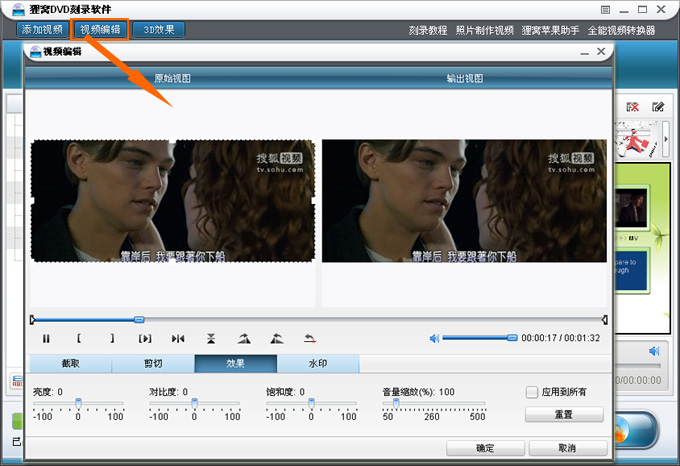
Task: Rotate the video clockwise
Action: pyautogui.click(x=244, y=338)
